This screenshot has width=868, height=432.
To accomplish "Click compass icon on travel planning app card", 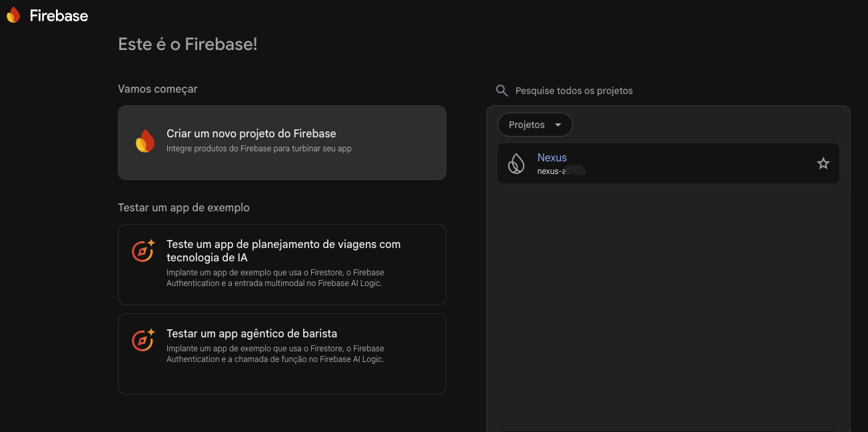I will coord(143,251).
